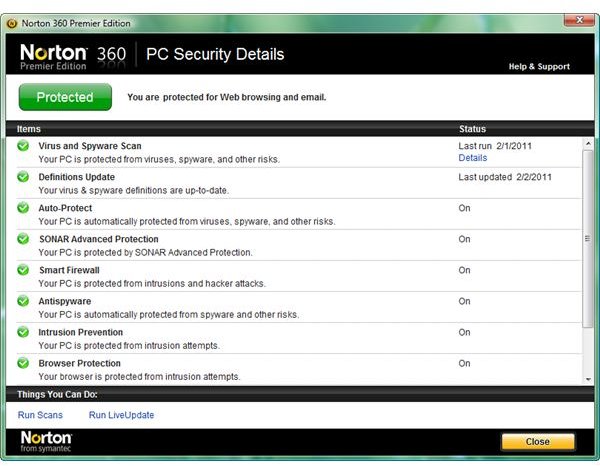Select the Virus and Spyware Scan title
The image size is (600, 466).
click(x=90, y=146)
